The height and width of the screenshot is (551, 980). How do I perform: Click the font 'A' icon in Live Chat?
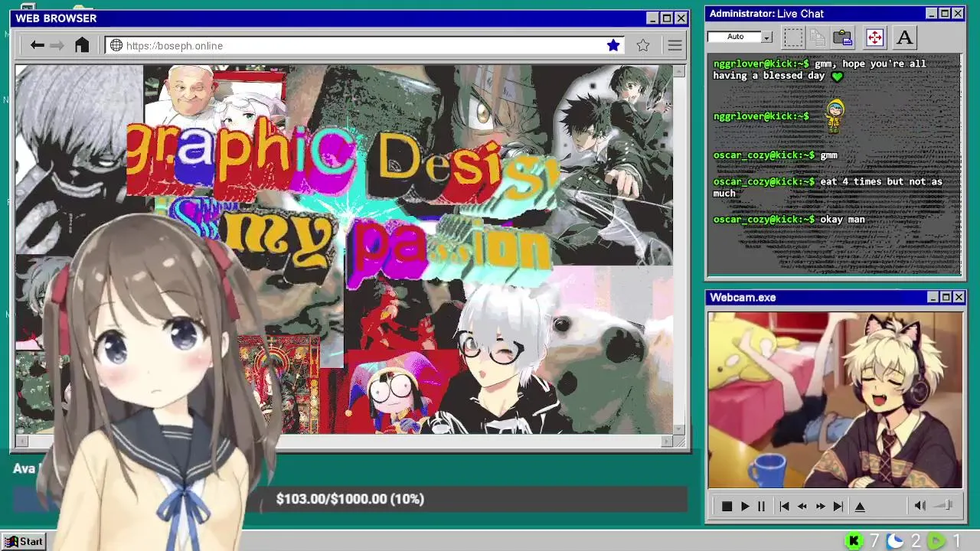904,37
